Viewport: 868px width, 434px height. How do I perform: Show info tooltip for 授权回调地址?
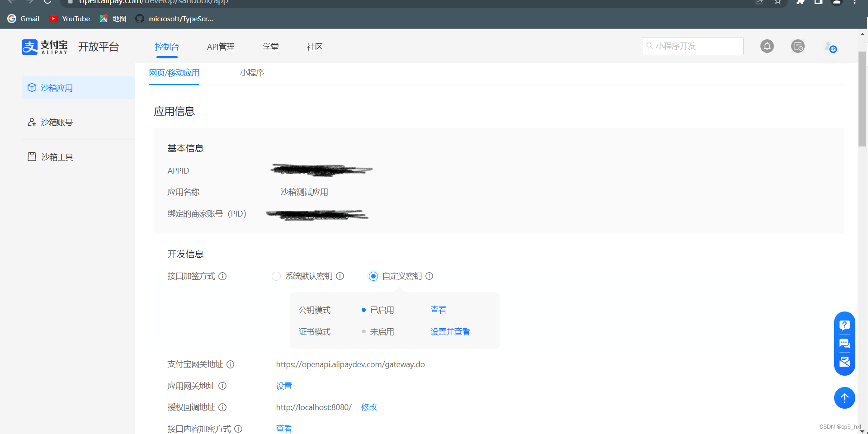pos(222,407)
